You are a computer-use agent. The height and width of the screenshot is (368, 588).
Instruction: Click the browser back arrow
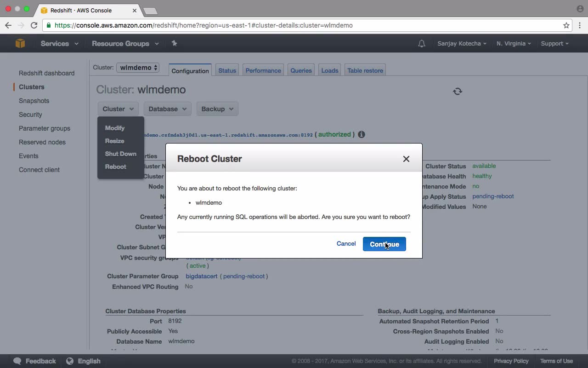click(x=8, y=25)
